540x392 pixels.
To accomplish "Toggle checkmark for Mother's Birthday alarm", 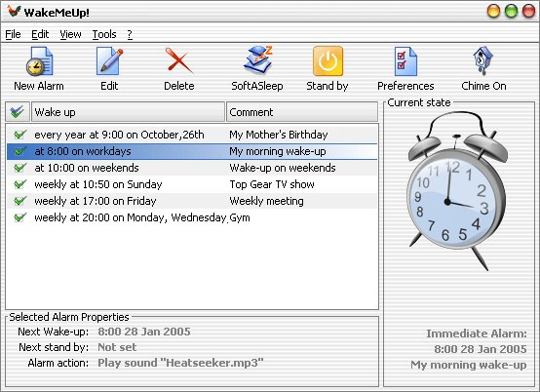I will 19,135.
